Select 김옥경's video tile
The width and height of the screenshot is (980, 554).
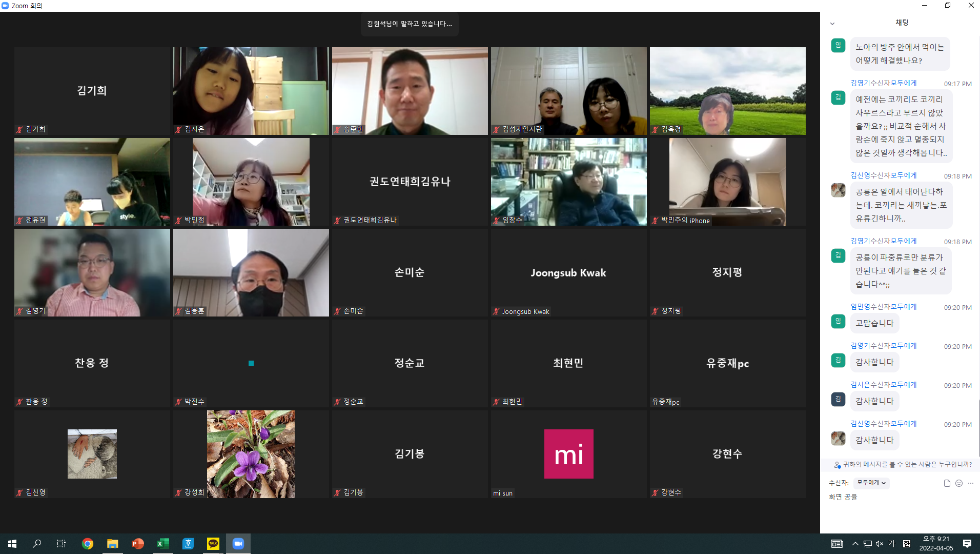point(728,91)
